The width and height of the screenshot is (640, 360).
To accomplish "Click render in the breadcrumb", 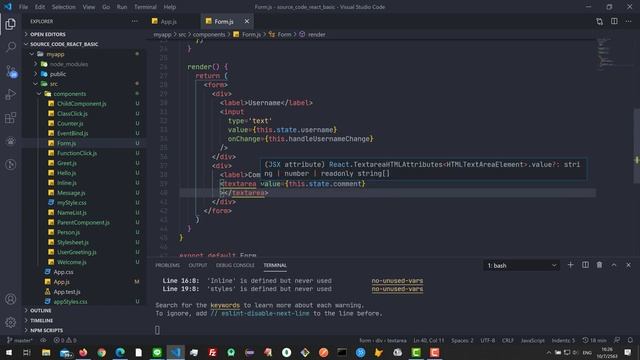I will pyautogui.click(x=316, y=34).
